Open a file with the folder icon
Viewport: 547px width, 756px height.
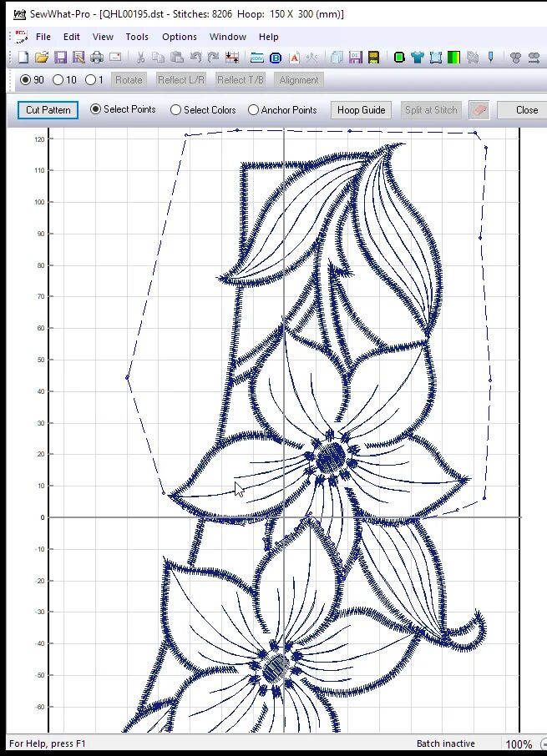pyautogui.click(x=42, y=58)
